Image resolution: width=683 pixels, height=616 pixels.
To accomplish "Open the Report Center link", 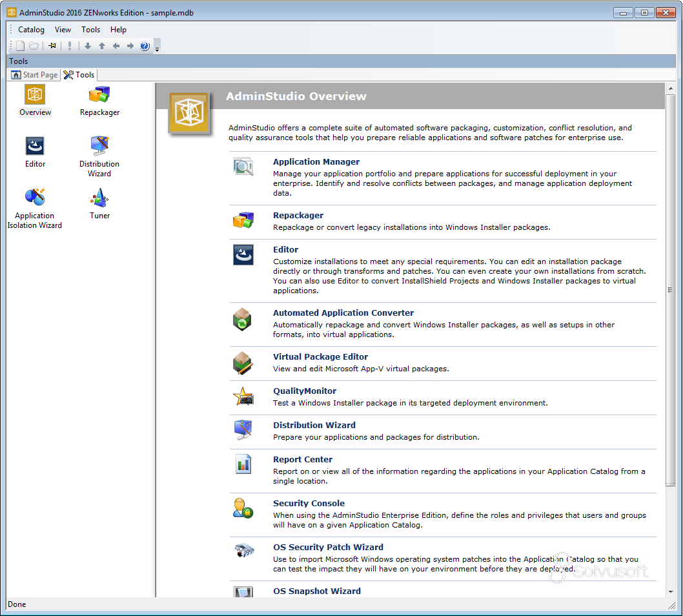I will (302, 459).
